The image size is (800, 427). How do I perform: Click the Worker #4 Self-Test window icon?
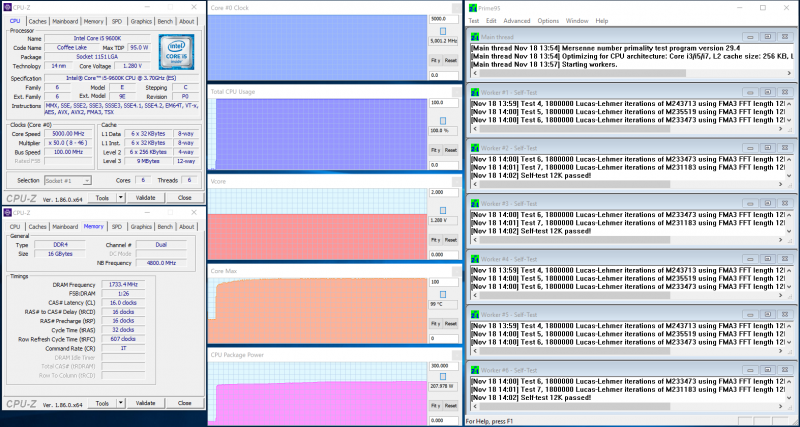coord(475,259)
